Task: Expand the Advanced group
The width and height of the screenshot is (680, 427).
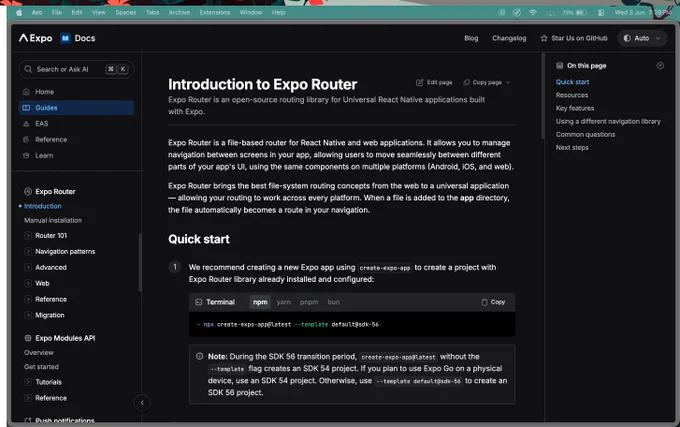Action: click(x=51, y=268)
